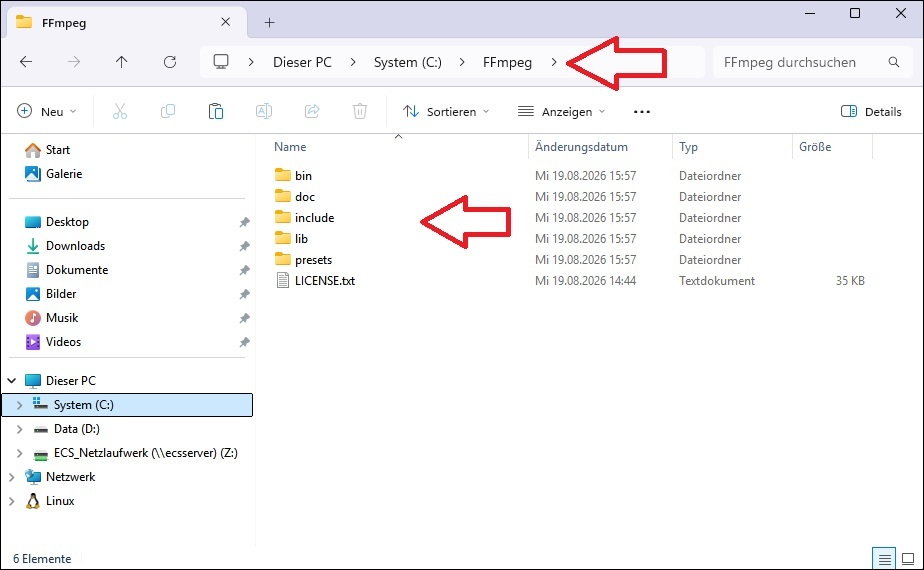Click the pin icon next to Videos

click(245, 342)
